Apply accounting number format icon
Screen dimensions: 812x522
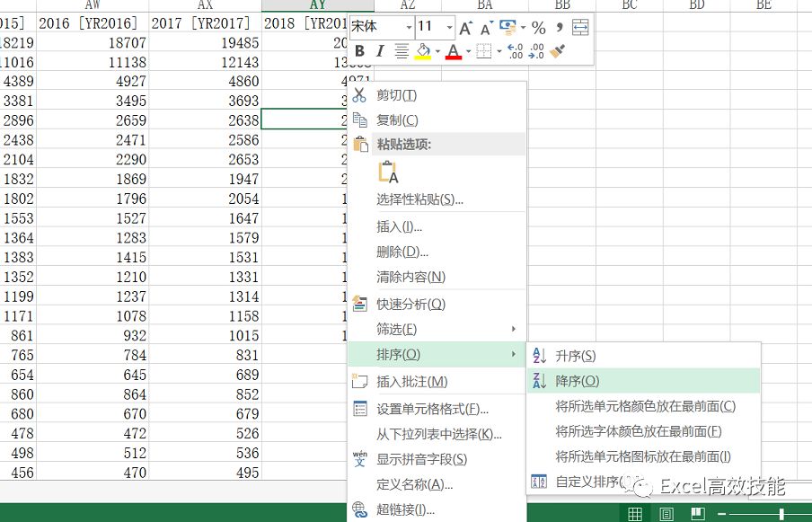tap(508, 28)
